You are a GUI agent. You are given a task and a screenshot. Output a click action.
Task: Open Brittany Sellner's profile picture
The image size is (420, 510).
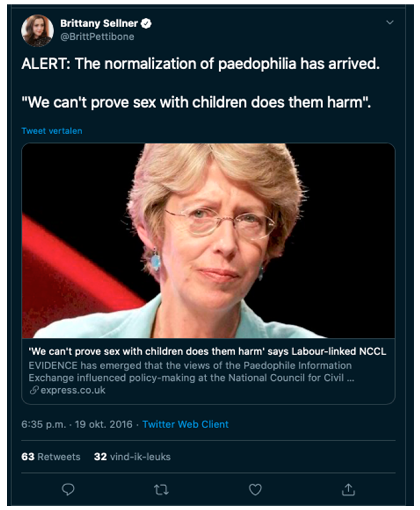(37, 30)
